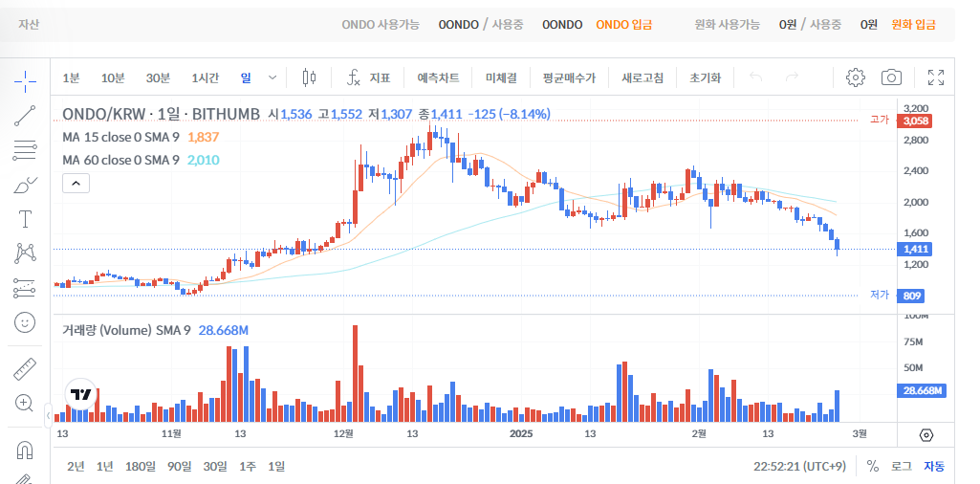Set range to 2년
980x484 pixels.
click(x=76, y=466)
